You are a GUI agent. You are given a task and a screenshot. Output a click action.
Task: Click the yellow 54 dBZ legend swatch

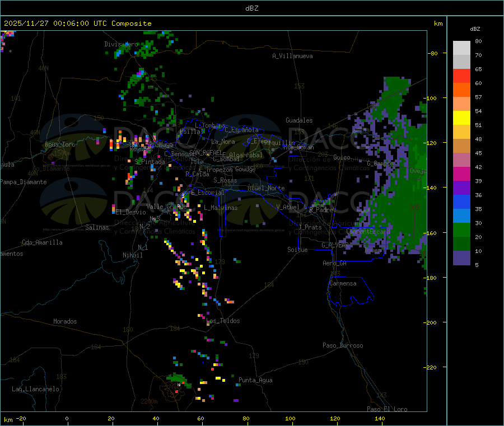(461, 118)
